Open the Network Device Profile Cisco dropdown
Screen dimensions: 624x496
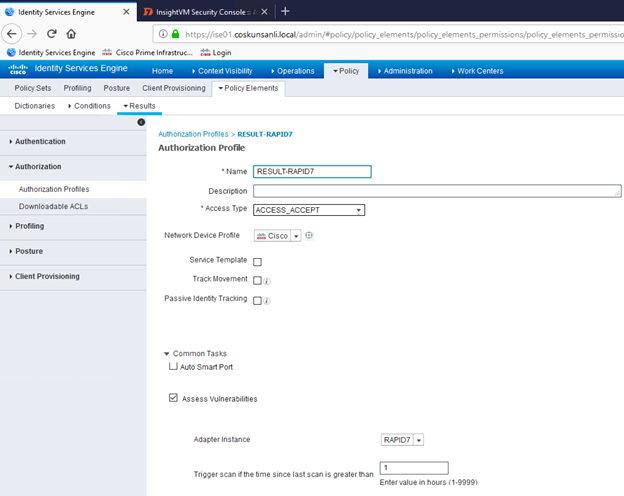[277, 236]
